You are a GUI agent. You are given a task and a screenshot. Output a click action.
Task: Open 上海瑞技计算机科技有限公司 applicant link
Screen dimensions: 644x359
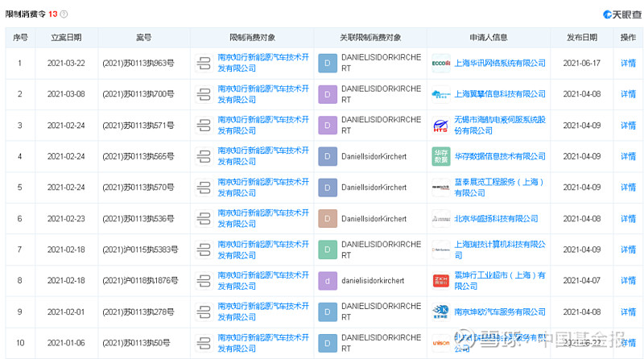500,250
